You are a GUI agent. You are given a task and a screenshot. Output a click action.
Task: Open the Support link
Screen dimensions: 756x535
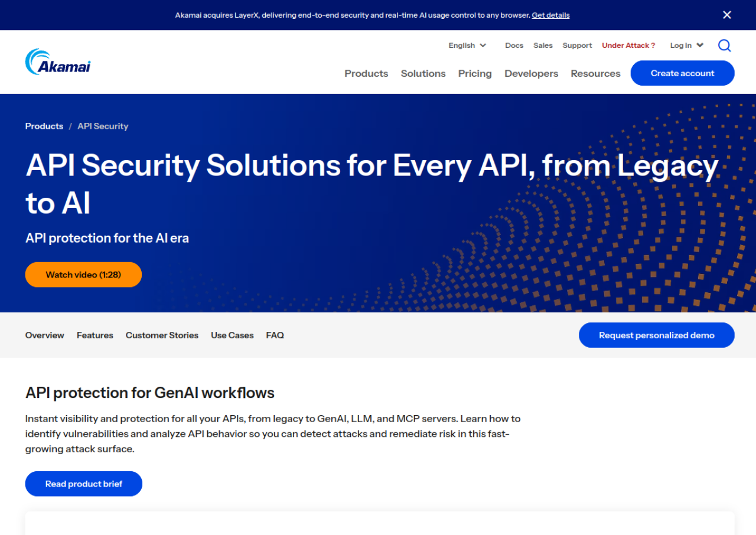[x=577, y=45]
